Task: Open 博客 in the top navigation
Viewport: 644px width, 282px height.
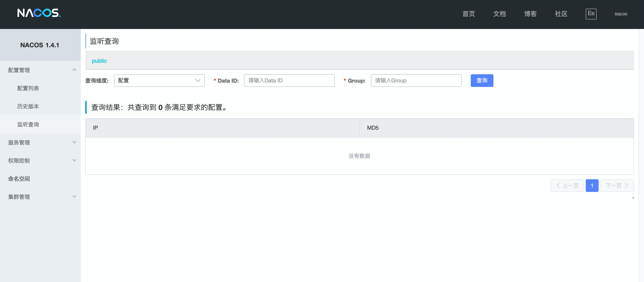Action: tap(530, 14)
